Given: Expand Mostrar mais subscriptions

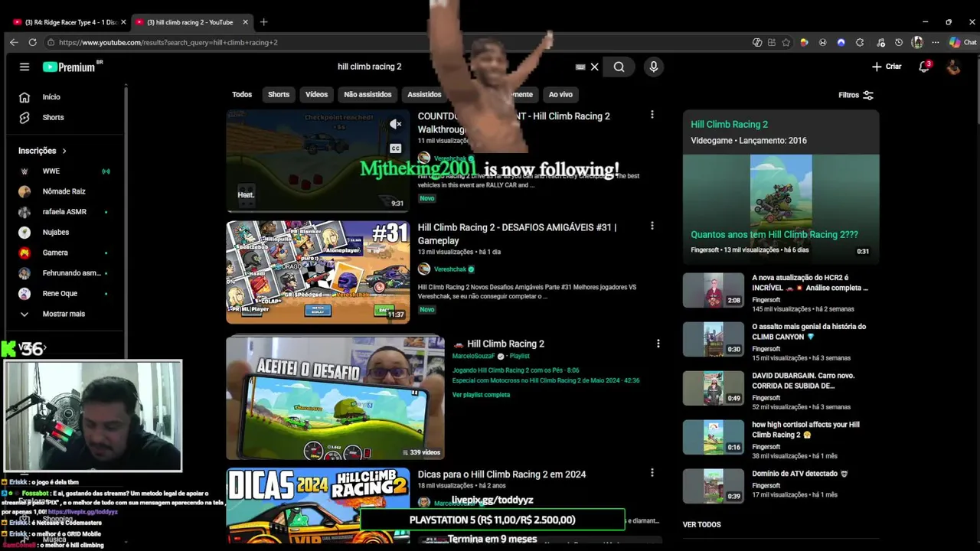Looking at the screenshot, I should point(63,314).
